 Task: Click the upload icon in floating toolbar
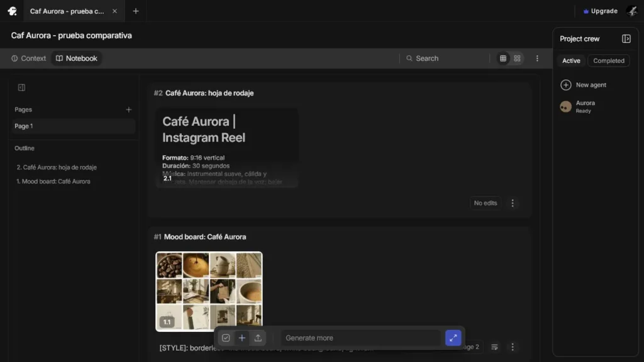(258, 337)
